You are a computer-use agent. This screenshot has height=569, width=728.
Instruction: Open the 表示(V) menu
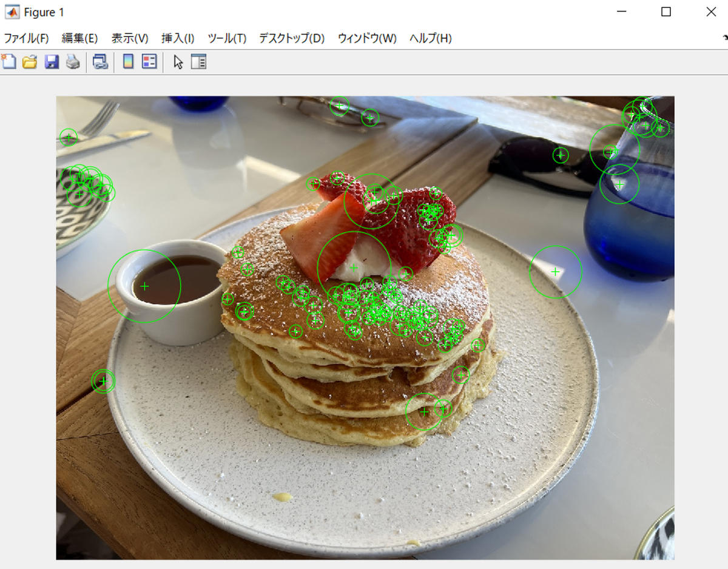click(x=130, y=38)
